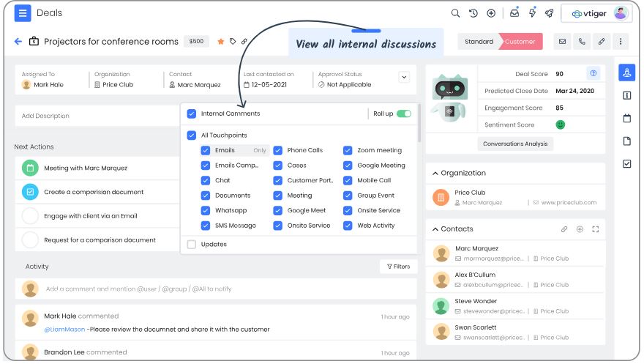Open the info panel sidebar icon

click(x=626, y=95)
